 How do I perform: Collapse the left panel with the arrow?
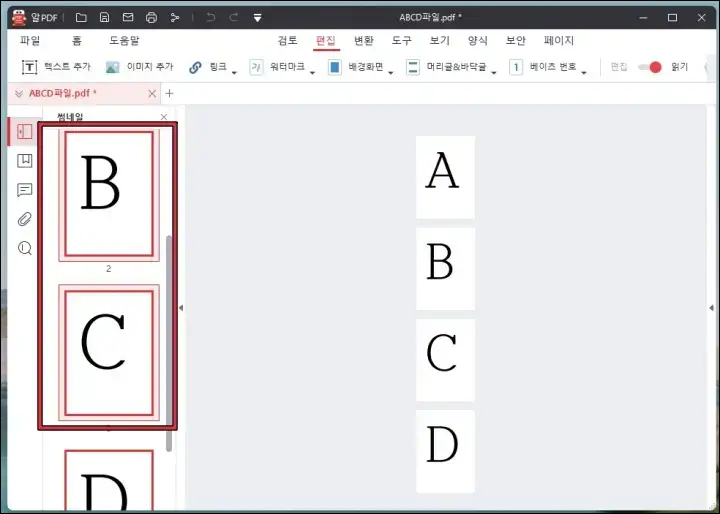[181, 308]
